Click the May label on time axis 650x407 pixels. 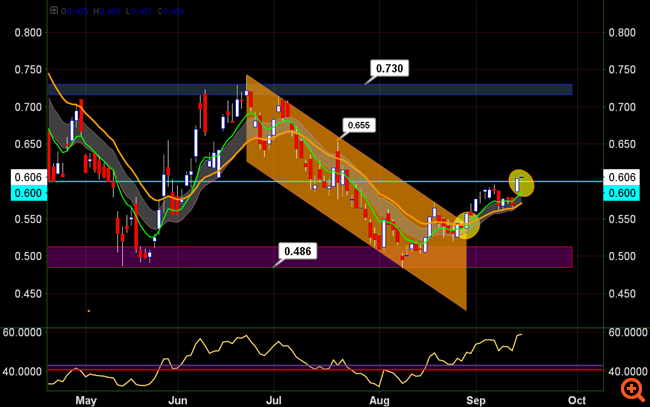(x=88, y=398)
